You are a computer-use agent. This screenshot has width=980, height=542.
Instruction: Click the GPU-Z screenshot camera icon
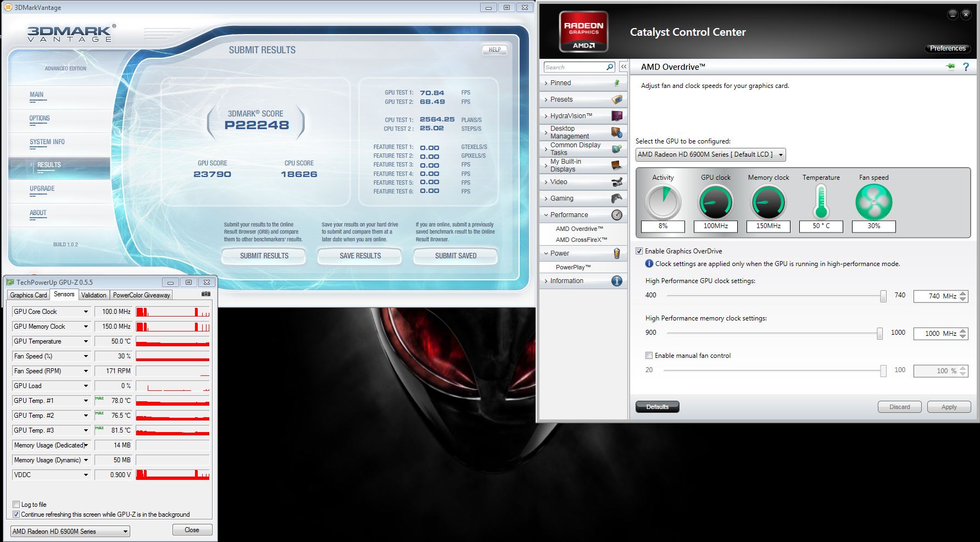(206, 294)
